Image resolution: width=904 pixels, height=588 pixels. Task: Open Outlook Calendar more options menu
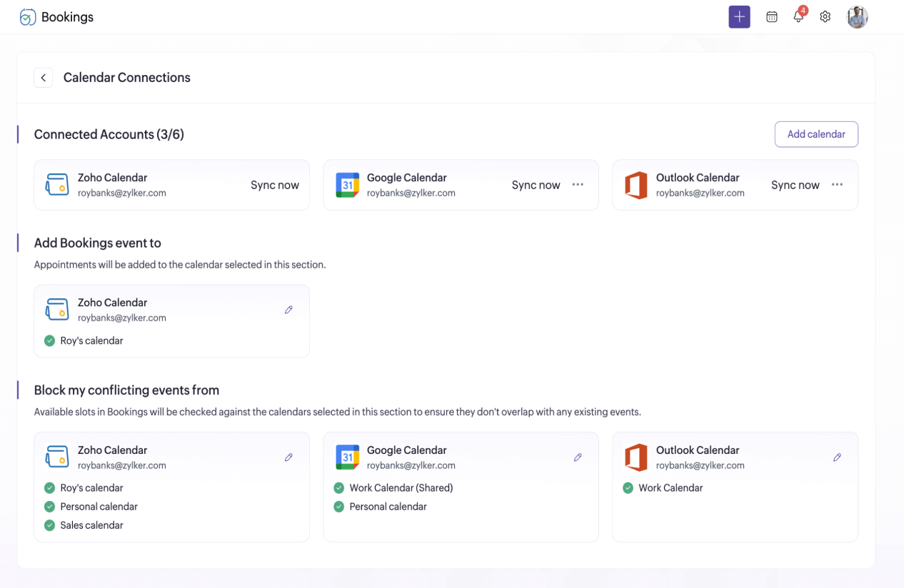837,185
